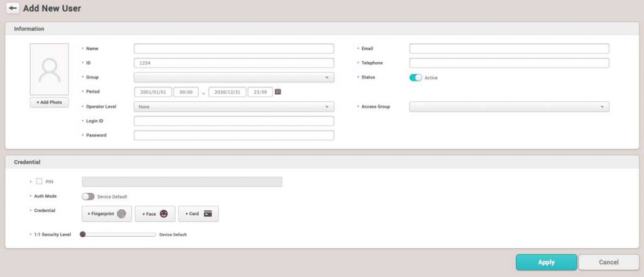This screenshot has height=277, width=644.
Task: Enable the PIN checkbox
Action: (39, 182)
